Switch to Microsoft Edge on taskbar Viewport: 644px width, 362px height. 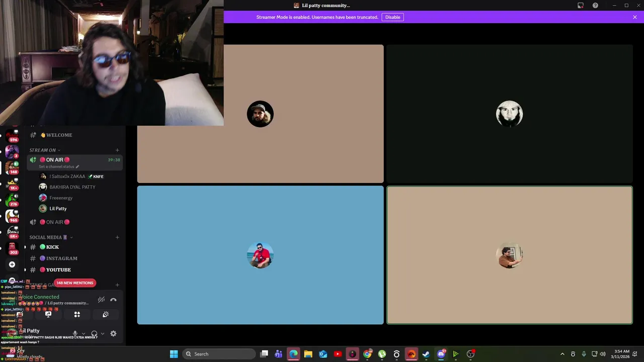pyautogui.click(x=293, y=354)
